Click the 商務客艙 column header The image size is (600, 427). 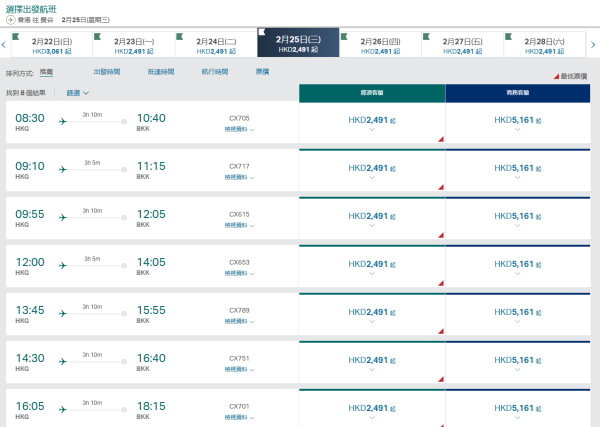517,92
